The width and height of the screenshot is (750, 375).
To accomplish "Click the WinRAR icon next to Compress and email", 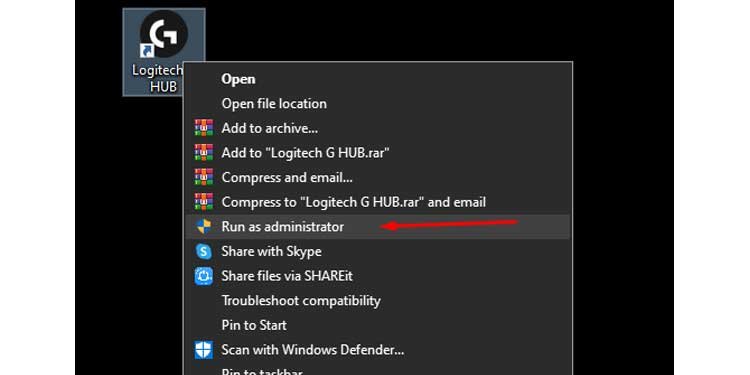I will 204,177.
